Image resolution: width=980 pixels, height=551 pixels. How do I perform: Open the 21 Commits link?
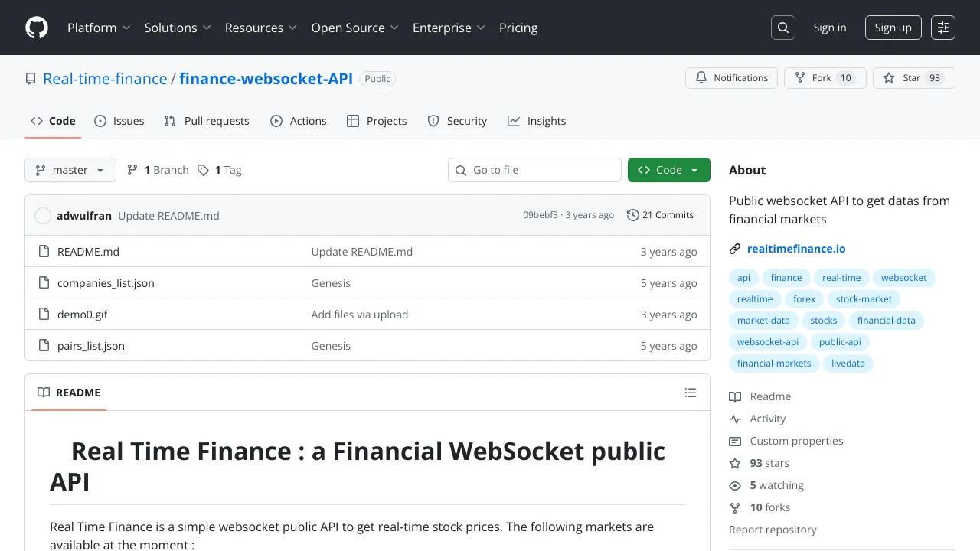(x=660, y=215)
